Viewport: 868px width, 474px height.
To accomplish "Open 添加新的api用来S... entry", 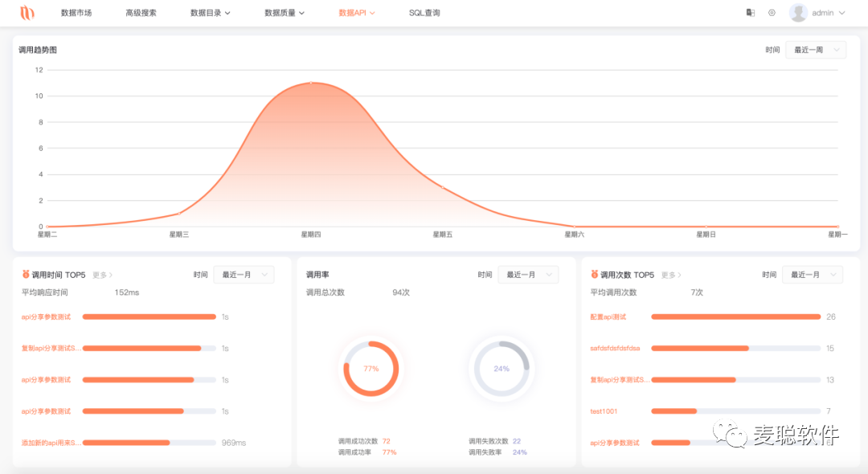I will pyautogui.click(x=51, y=443).
